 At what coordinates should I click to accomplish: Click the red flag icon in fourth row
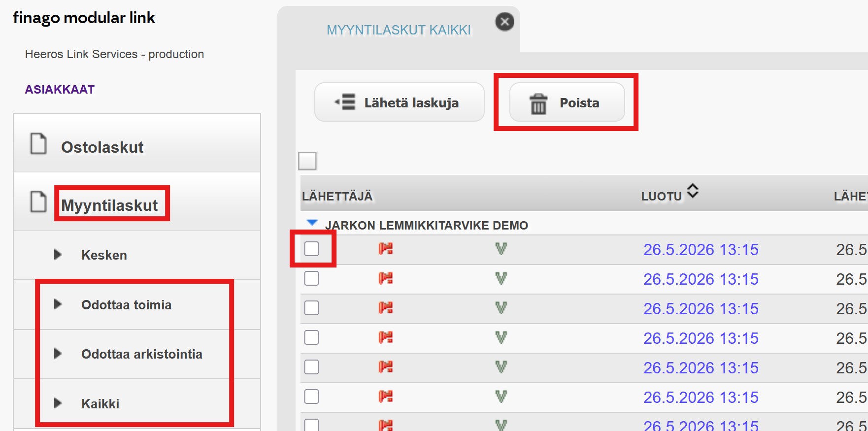coord(386,337)
